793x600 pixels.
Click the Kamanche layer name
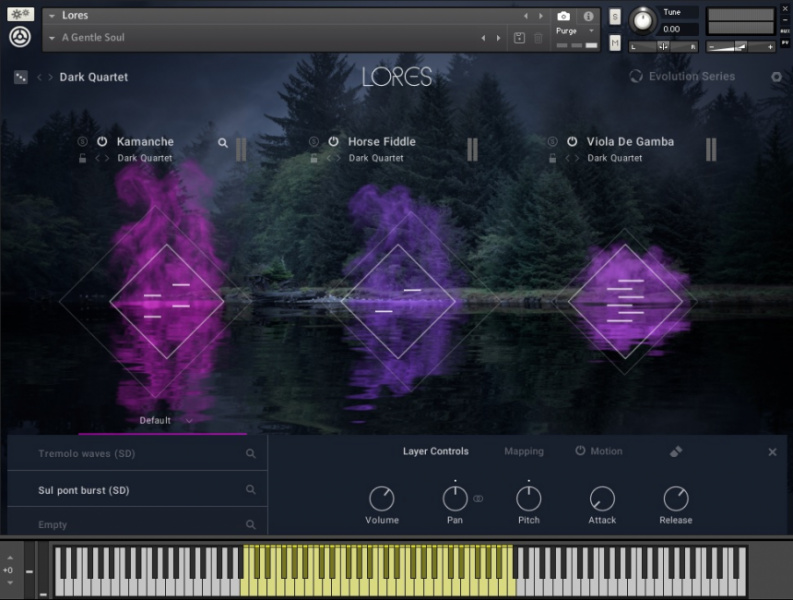coord(145,142)
